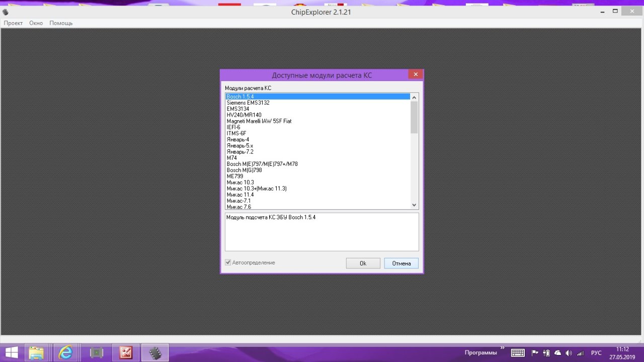Open the OneDrive cloud tray icon
644x362 pixels.
coord(557,353)
